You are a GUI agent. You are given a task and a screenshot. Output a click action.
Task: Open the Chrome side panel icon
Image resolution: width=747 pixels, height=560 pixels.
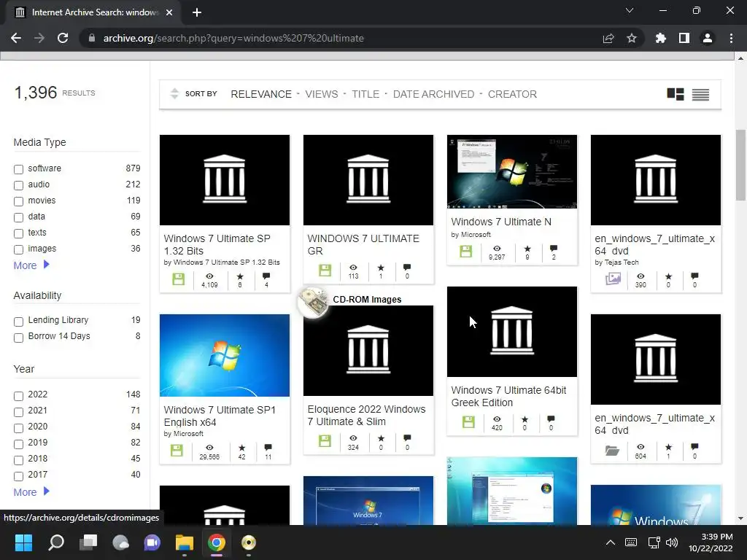(x=684, y=38)
